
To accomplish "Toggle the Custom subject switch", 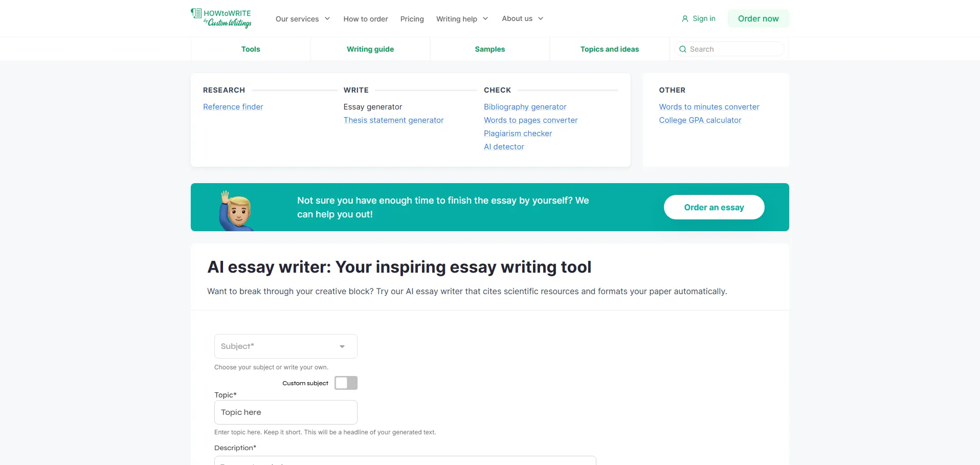I will click(346, 383).
